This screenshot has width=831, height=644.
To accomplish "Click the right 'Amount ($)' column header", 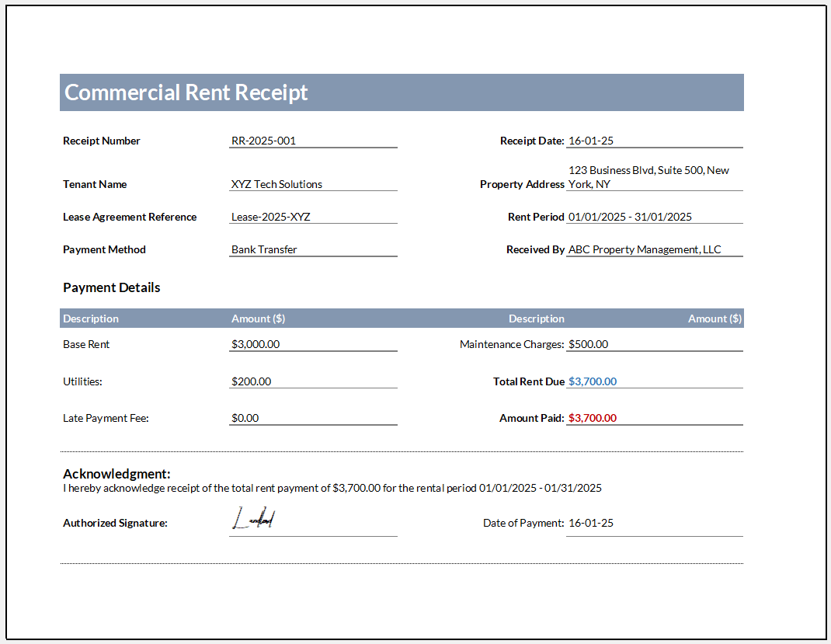I will (715, 319).
